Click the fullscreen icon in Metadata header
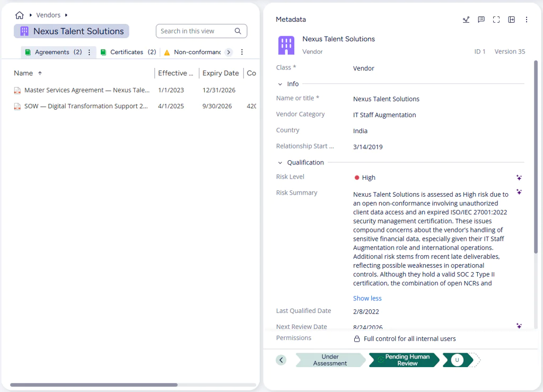The height and width of the screenshot is (392, 543). (x=496, y=20)
